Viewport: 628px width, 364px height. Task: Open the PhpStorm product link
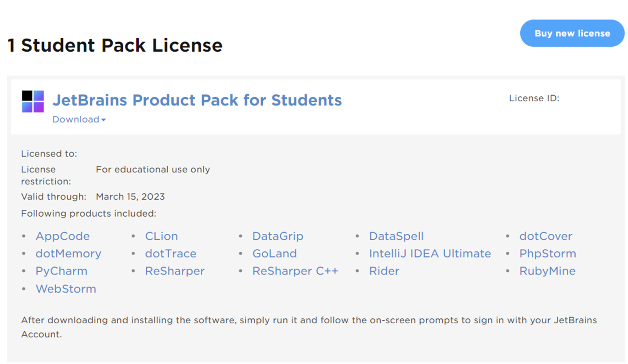[x=548, y=254]
